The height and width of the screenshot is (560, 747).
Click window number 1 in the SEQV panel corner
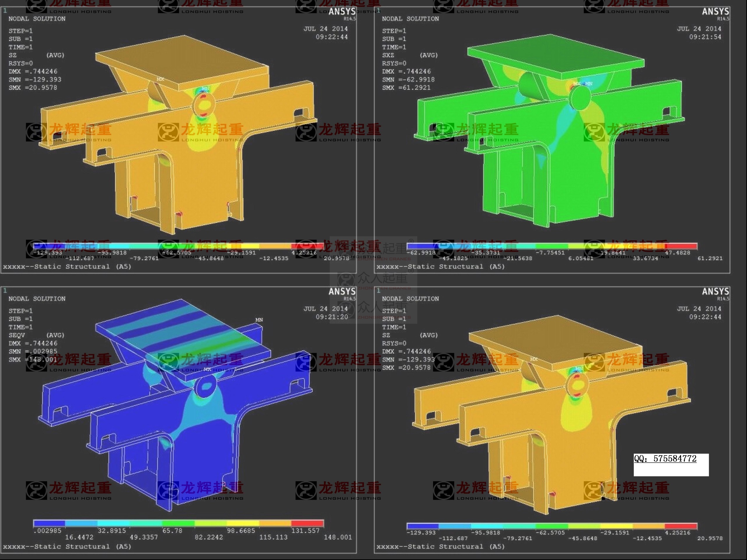coord(5,290)
